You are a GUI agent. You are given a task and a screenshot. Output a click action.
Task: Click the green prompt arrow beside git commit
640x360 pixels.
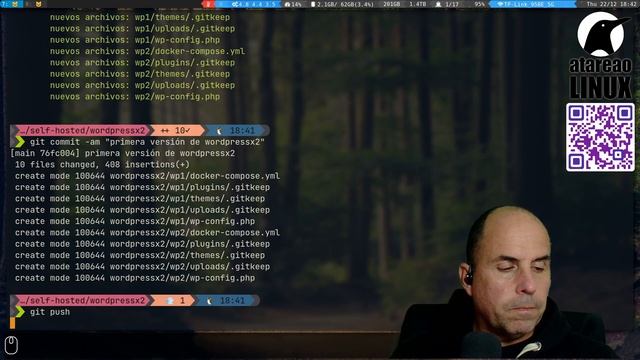pyautogui.click(x=19, y=142)
